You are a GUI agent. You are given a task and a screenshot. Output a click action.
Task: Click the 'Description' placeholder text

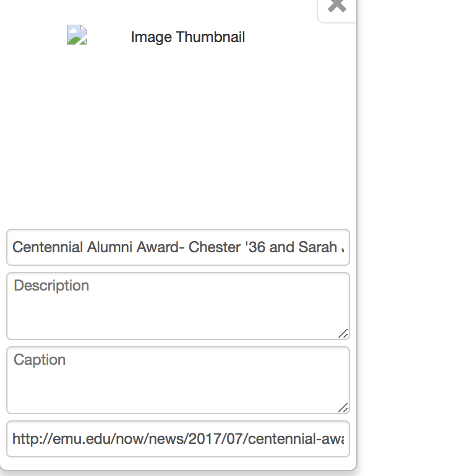(51, 286)
